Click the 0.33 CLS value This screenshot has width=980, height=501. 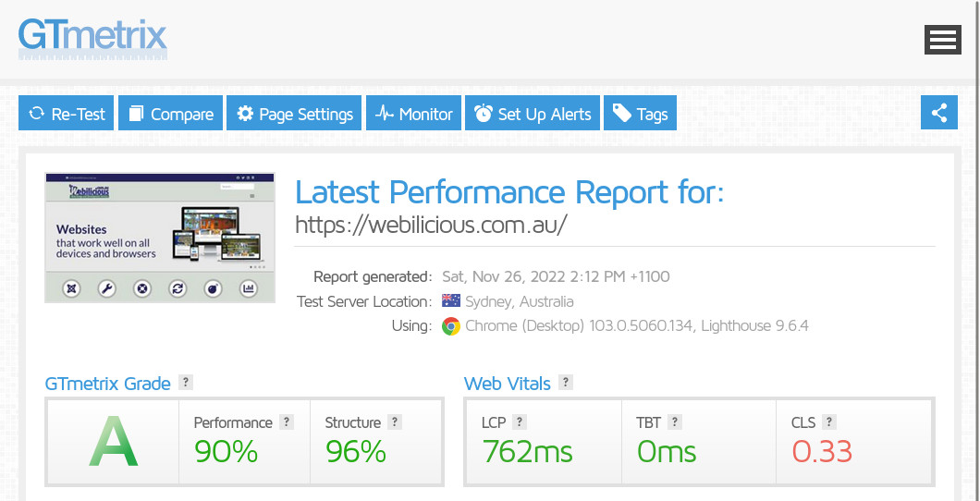pos(822,451)
